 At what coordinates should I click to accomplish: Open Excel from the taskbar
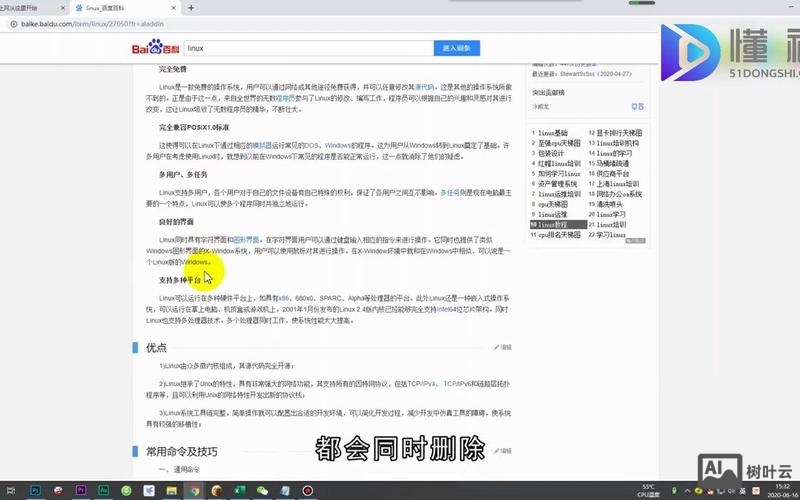click(x=240, y=491)
